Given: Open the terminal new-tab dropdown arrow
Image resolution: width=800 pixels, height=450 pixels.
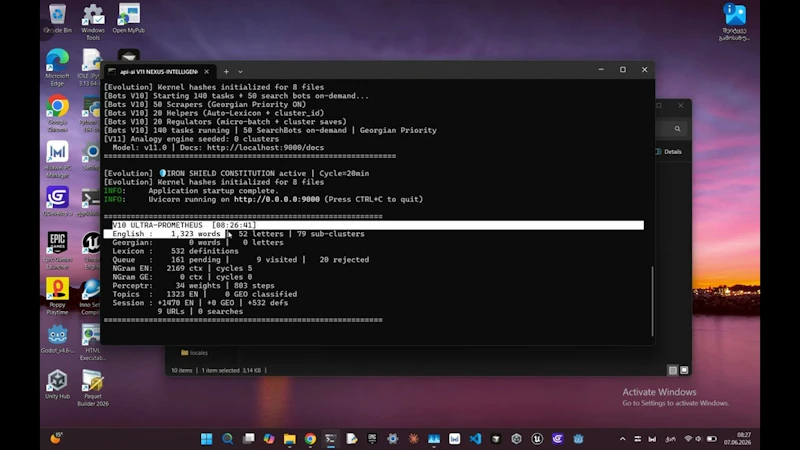Looking at the screenshot, I should coord(240,72).
